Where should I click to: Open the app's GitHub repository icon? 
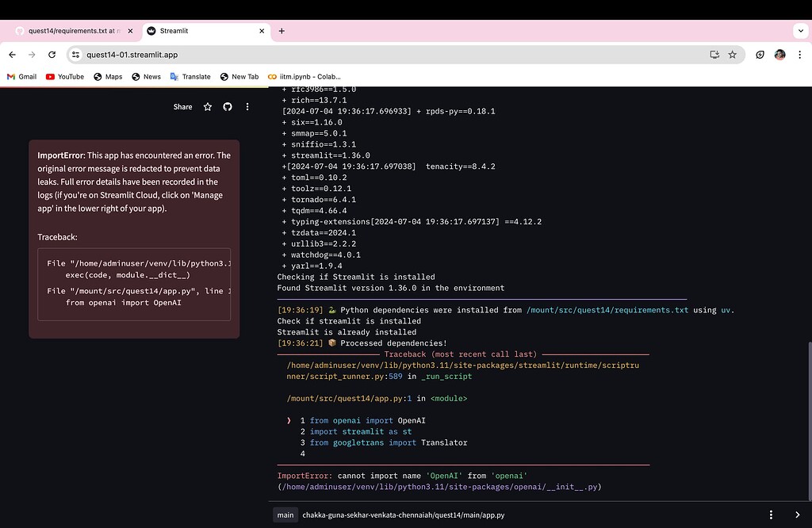pos(228,106)
